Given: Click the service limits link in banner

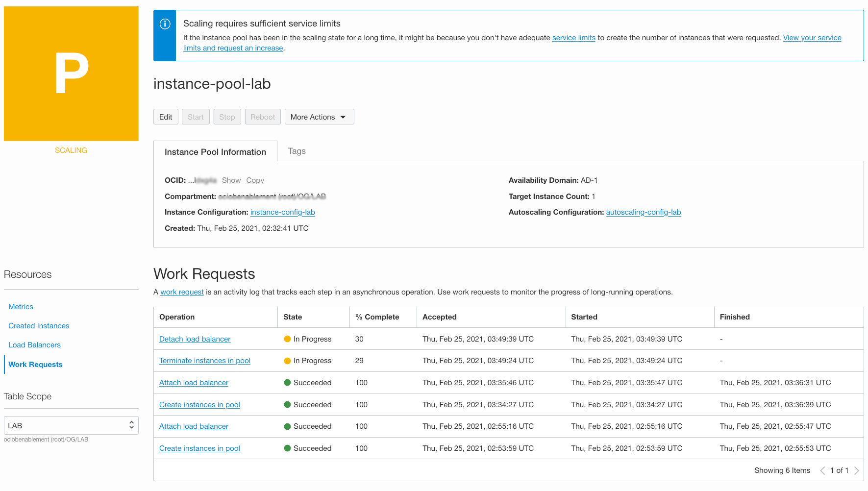Looking at the screenshot, I should pos(573,38).
